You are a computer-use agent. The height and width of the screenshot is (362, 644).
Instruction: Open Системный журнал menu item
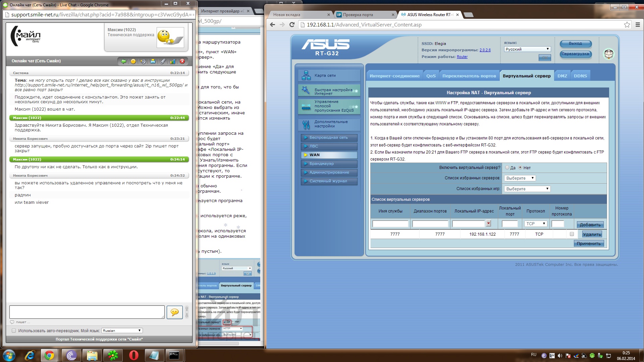[329, 181]
